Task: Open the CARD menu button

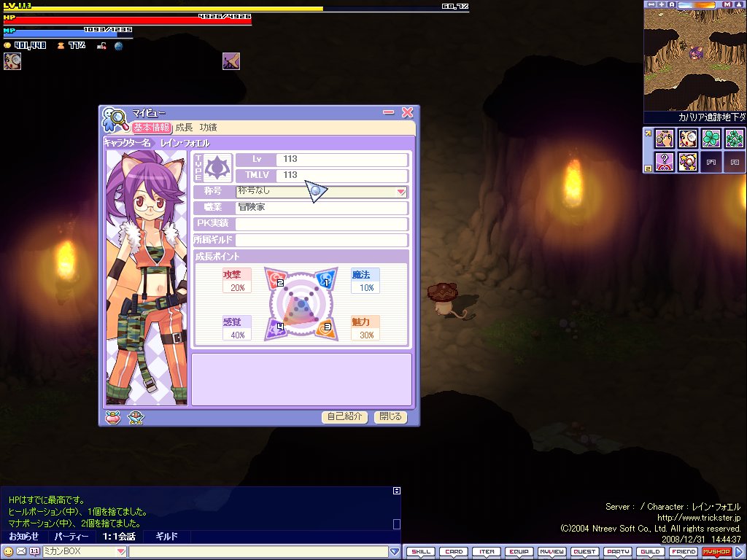Action: (454, 552)
